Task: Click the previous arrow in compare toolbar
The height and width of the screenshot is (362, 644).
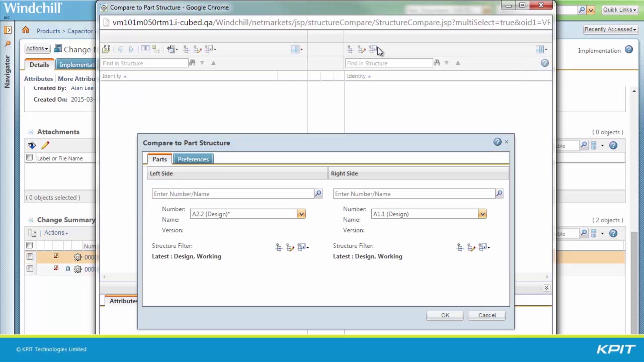Action: click(120, 50)
